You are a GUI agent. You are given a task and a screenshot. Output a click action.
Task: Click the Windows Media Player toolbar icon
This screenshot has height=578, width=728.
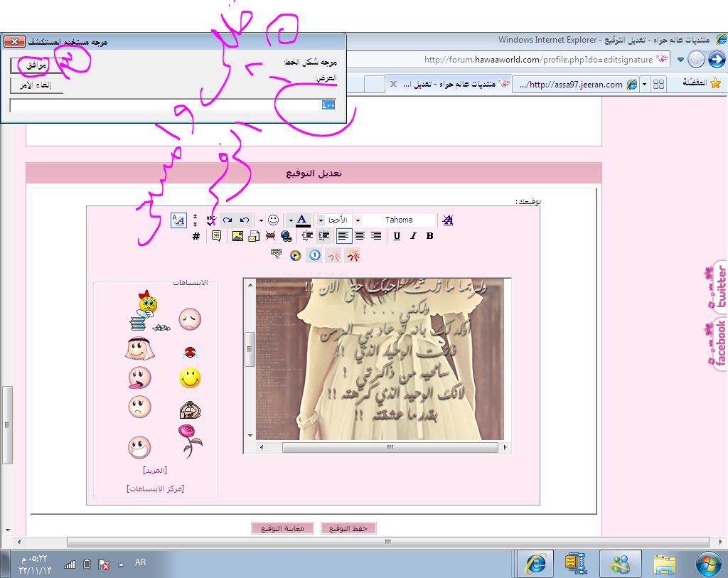(x=295, y=255)
